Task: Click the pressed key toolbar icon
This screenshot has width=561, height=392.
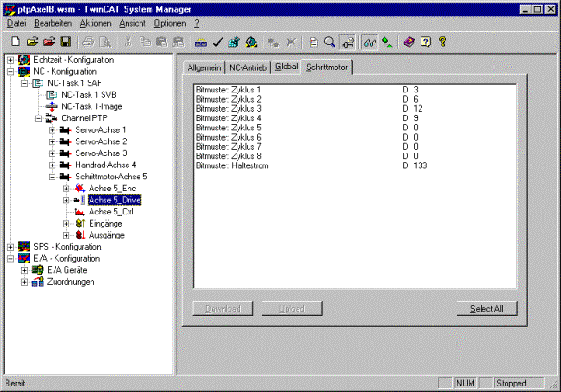Action: point(348,43)
